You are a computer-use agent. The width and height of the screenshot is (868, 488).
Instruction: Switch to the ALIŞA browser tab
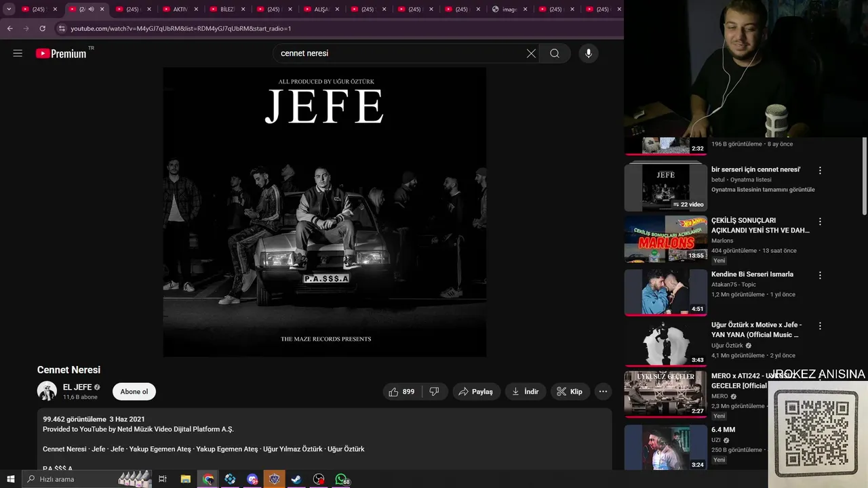pyautogui.click(x=321, y=9)
